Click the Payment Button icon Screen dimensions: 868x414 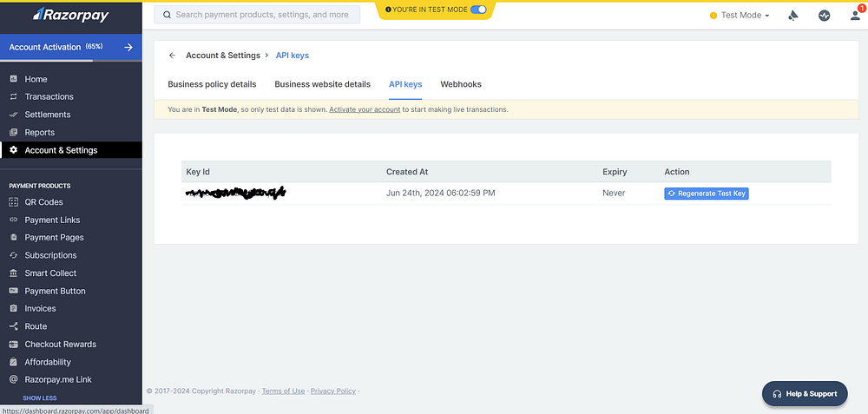(x=14, y=291)
